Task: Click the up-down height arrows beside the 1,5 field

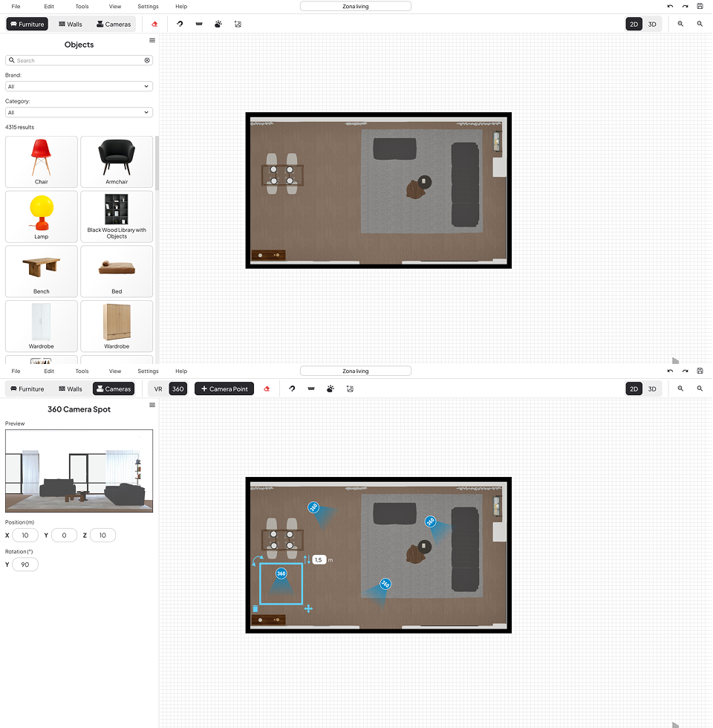Action: click(307, 559)
